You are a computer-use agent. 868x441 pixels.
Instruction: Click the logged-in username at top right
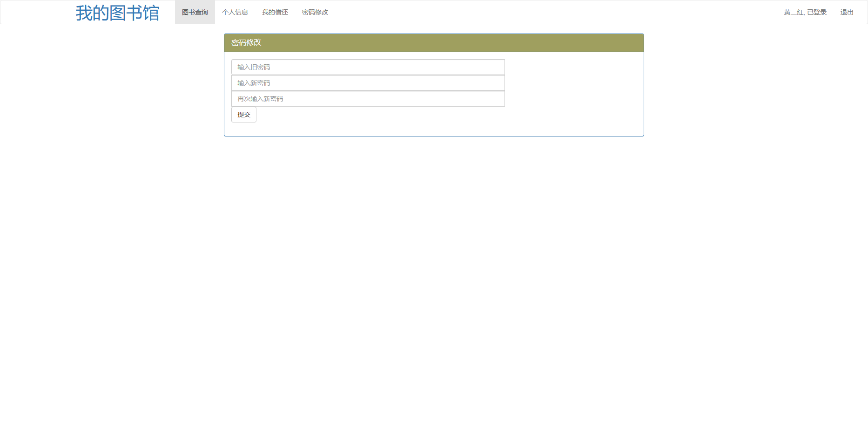click(x=805, y=12)
